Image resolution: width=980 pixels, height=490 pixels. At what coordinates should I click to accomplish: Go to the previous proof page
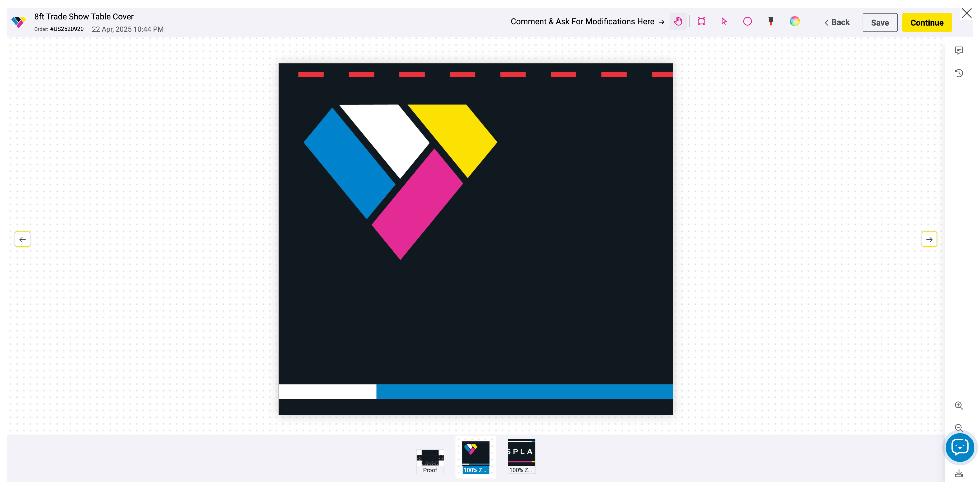point(23,239)
